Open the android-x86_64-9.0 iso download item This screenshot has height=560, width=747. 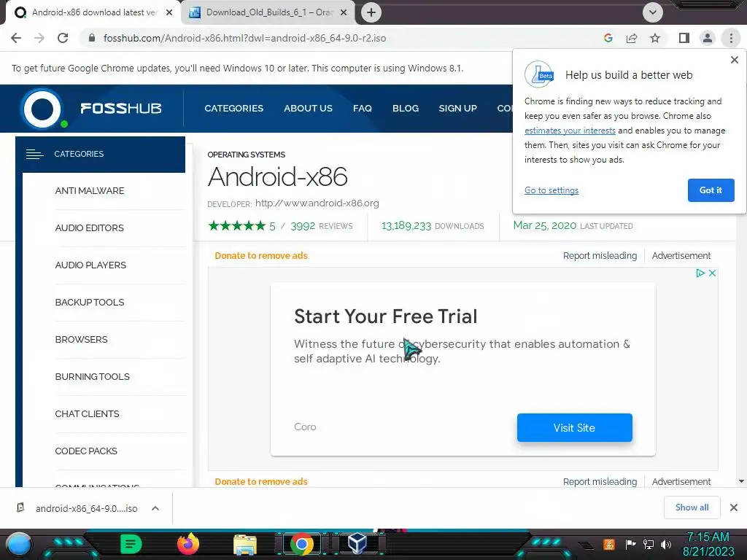(x=87, y=508)
